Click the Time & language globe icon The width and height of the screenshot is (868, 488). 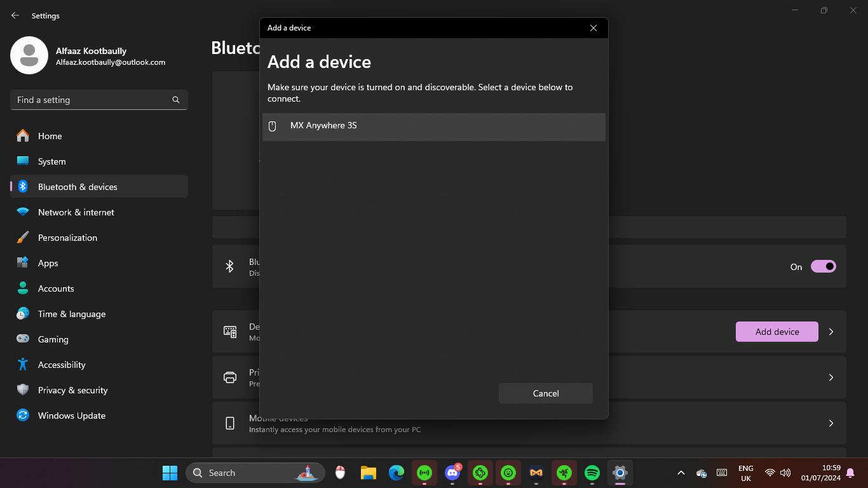point(23,314)
